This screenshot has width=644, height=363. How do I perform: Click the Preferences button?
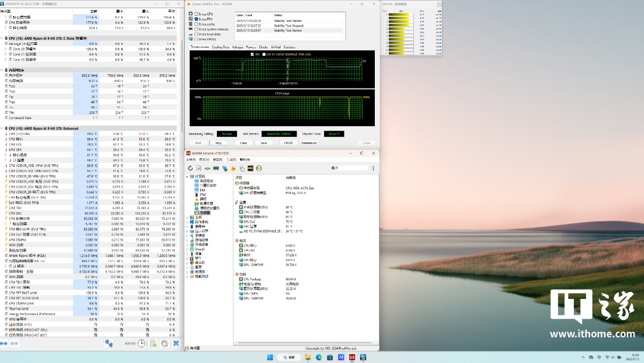tap(309, 143)
